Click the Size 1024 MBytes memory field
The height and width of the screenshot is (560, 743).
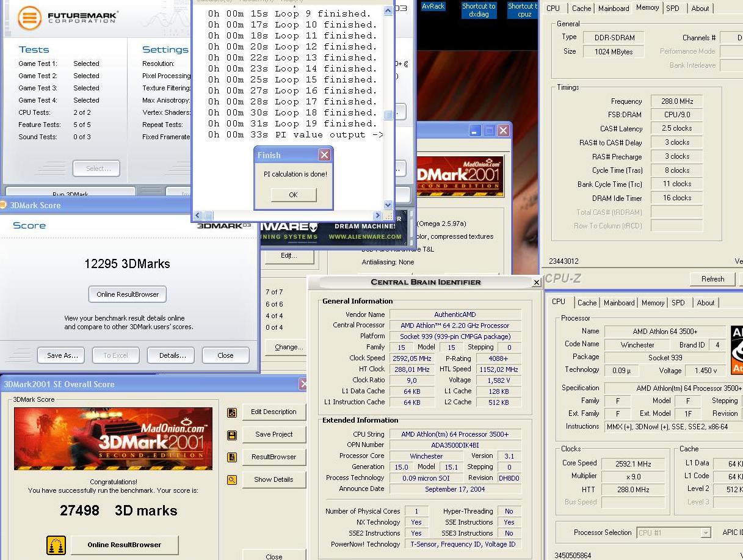click(614, 52)
